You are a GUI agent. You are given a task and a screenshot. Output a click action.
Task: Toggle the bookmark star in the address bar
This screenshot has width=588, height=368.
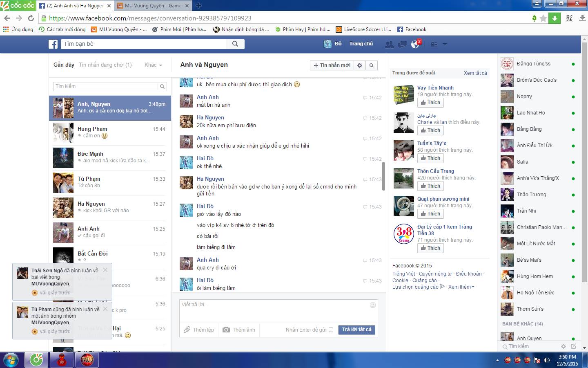point(543,18)
